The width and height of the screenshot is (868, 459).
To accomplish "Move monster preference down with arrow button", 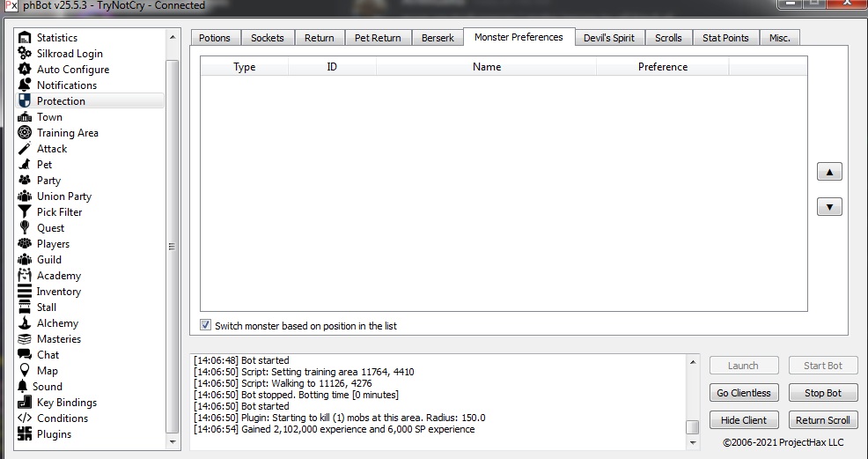I will [829, 208].
